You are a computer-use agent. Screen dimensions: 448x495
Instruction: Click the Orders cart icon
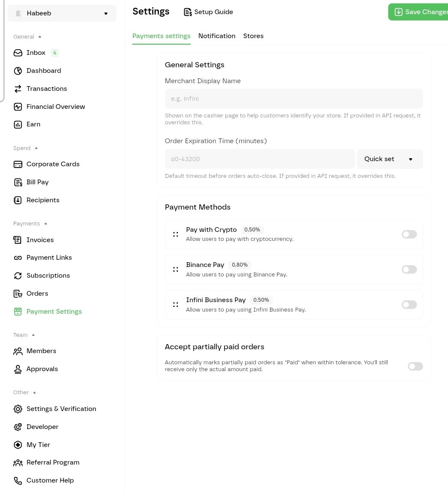(18, 294)
